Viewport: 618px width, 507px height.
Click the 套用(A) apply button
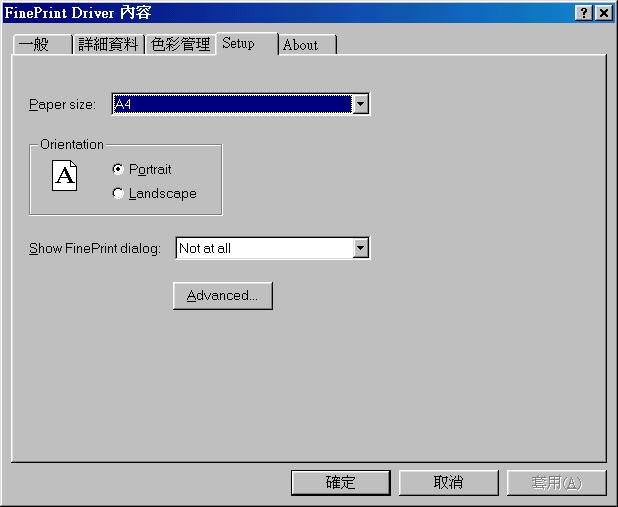(x=557, y=482)
